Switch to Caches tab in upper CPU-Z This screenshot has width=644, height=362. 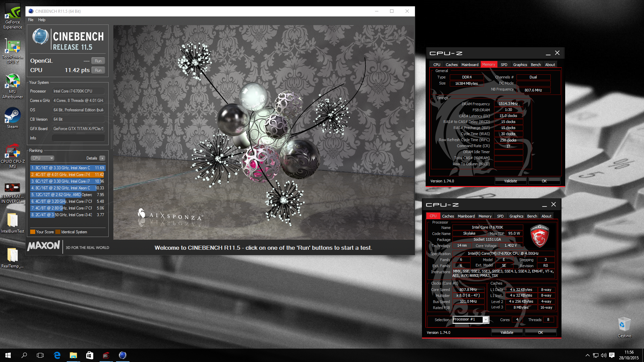pos(451,65)
